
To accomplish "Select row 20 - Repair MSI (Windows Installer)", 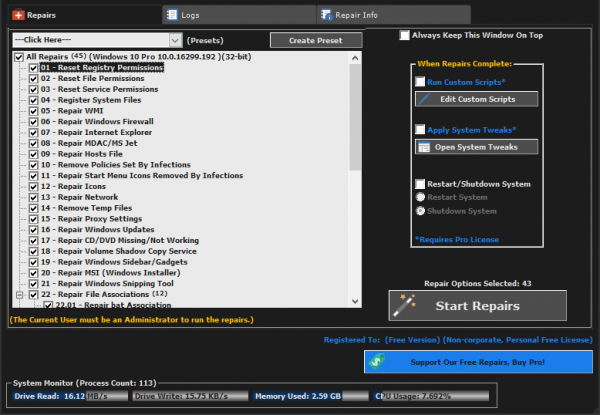I will (x=111, y=273).
